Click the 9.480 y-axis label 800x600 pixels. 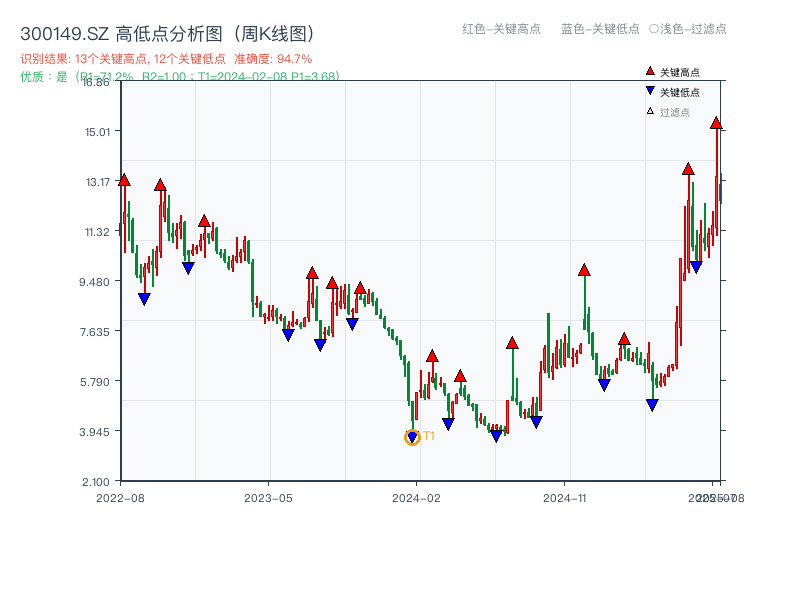[x=94, y=282]
